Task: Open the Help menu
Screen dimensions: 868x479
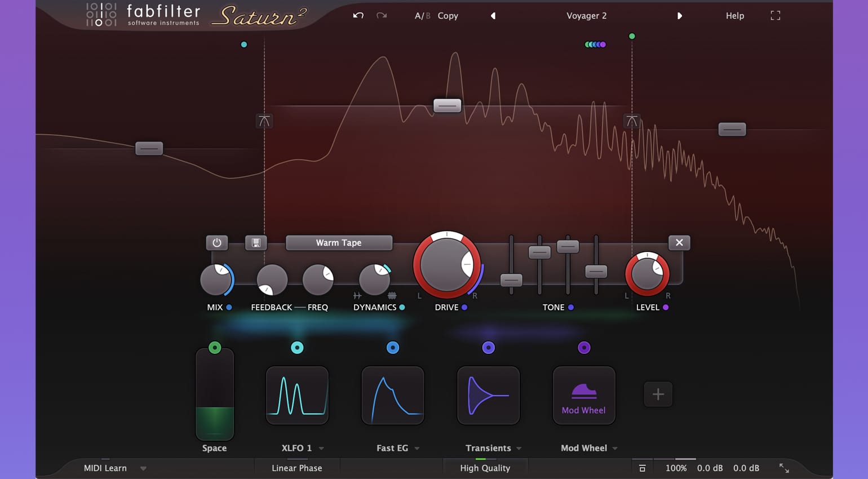Action: (x=734, y=16)
